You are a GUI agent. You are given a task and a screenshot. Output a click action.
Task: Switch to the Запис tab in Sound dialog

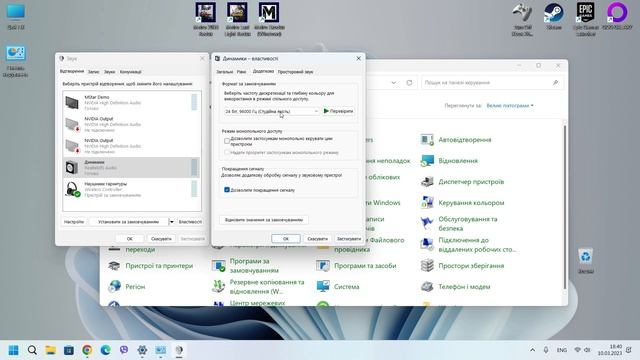(93, 71)
